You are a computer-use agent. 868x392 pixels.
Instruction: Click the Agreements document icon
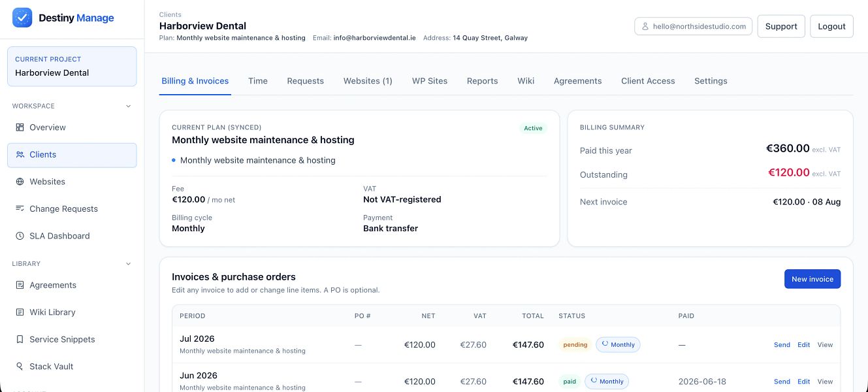point(20,286)
